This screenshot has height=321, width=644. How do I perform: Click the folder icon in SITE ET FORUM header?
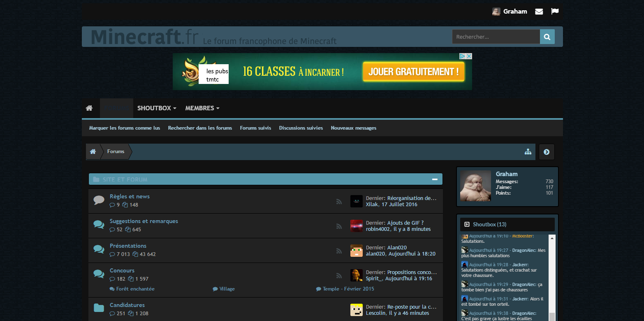point(96,179)
